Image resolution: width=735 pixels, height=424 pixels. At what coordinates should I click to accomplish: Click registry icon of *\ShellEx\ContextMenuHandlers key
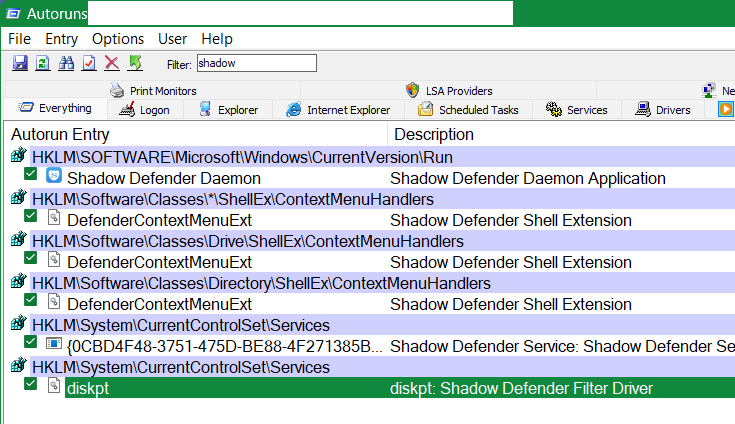point(19,197)
